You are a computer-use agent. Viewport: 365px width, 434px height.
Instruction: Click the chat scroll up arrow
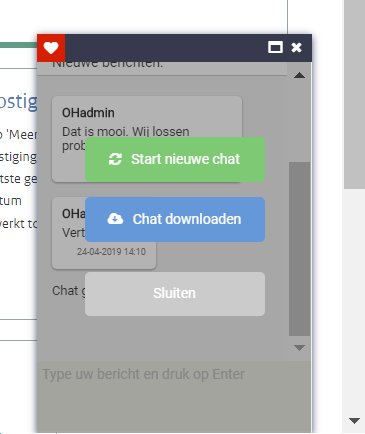(299, 75)
